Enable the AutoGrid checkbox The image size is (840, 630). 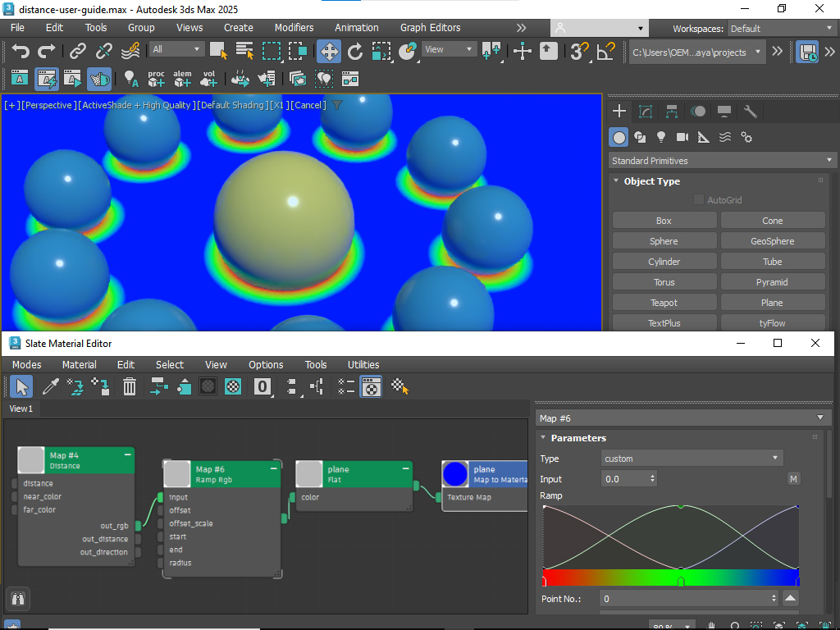699,200
